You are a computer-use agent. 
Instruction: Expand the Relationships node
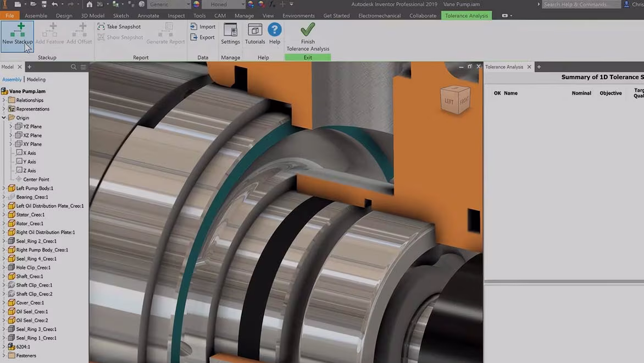4,100
